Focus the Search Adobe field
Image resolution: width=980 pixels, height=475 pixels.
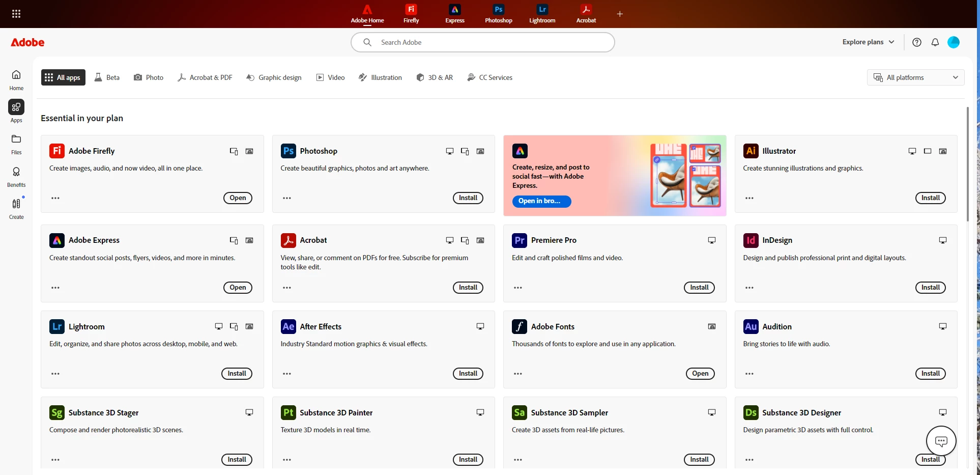tap(483, 42)
